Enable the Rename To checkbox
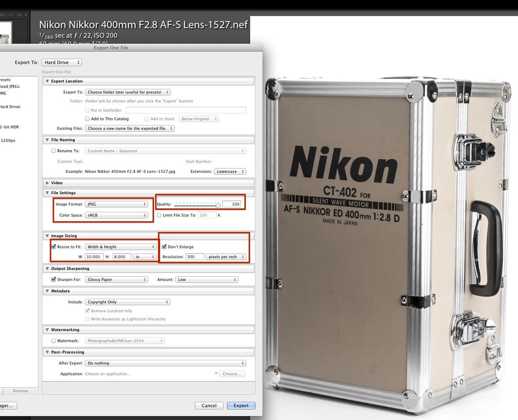 [54, 151]
